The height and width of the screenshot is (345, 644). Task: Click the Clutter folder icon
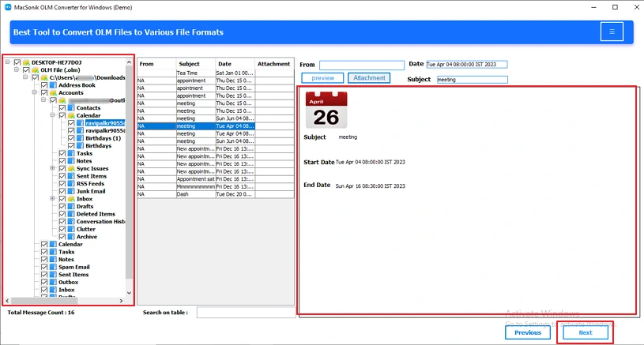71,229
